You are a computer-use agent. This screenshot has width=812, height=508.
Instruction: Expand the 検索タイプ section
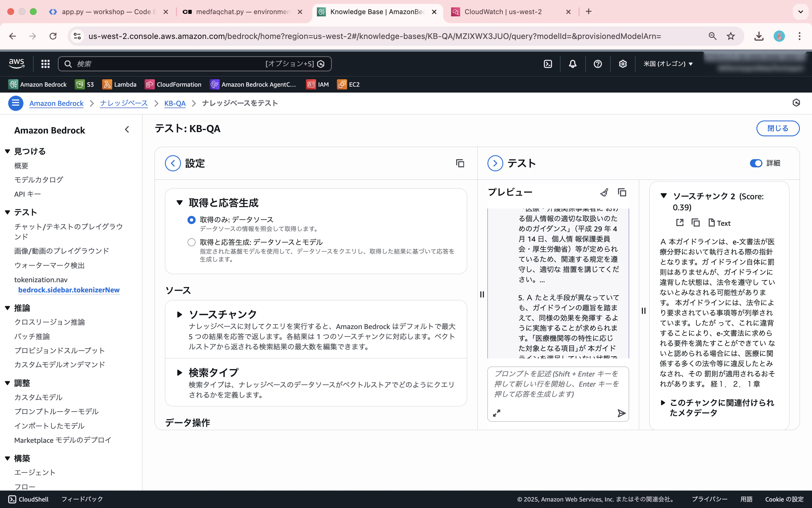(x=180, y=373)
